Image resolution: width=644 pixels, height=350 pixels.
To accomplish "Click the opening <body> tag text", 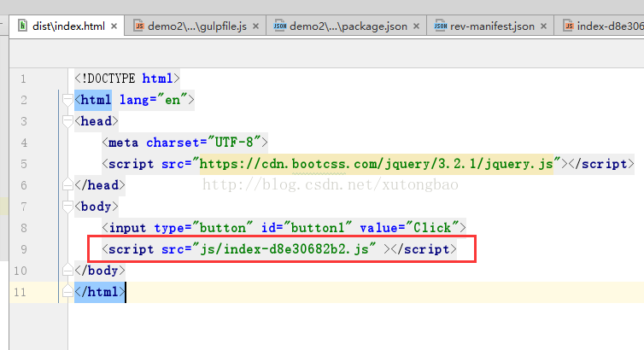I will (97, 207).
